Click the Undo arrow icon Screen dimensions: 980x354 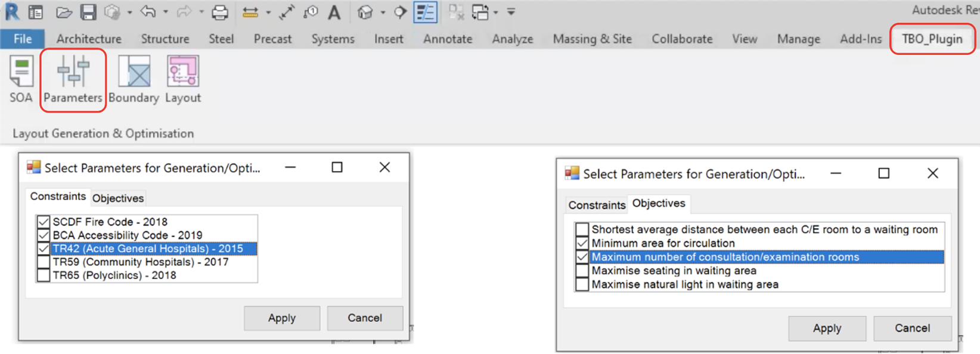click(x=148, y=12)
